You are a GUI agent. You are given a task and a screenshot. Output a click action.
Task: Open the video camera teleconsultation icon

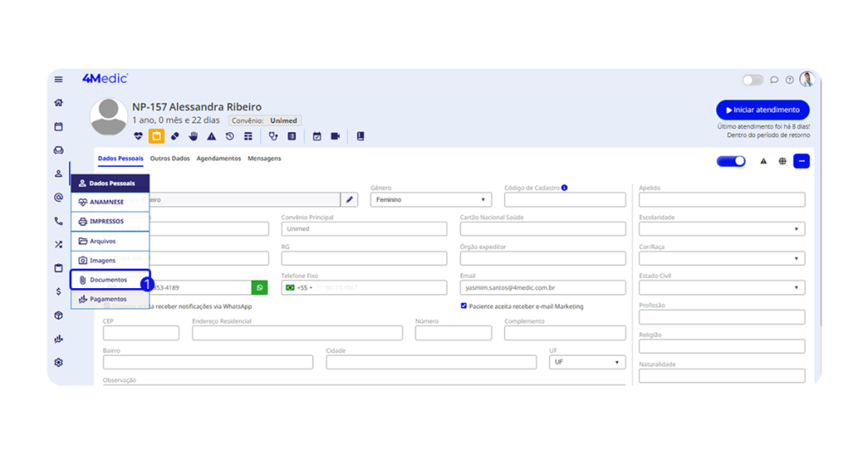click(x=335, y=136)
